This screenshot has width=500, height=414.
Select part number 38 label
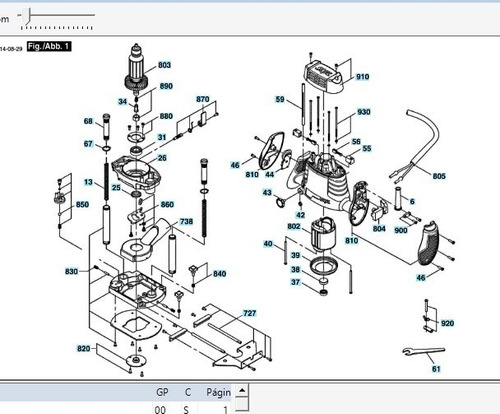296,269
